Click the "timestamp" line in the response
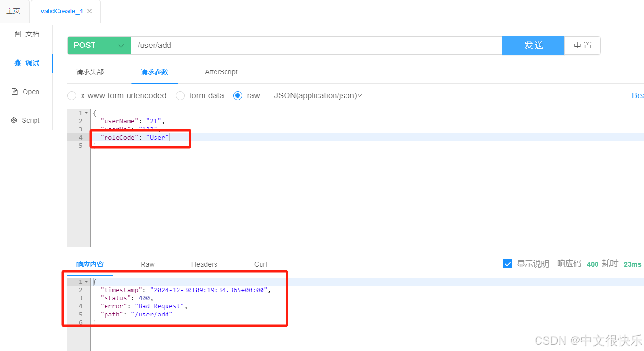The height and width of the screenshot is (351, 644). [x=186, y=290]
